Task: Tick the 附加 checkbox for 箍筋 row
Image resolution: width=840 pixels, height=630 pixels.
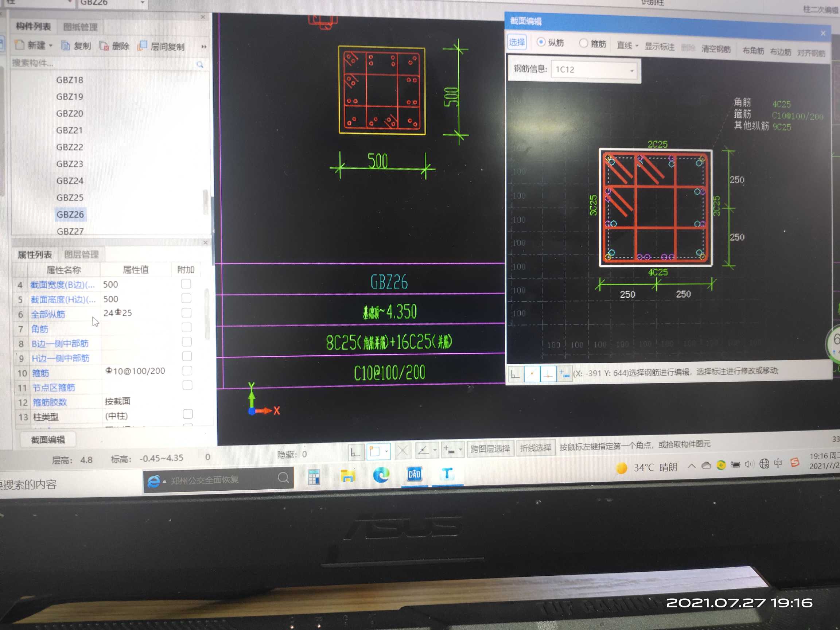Action: click(x=187, y=370)
